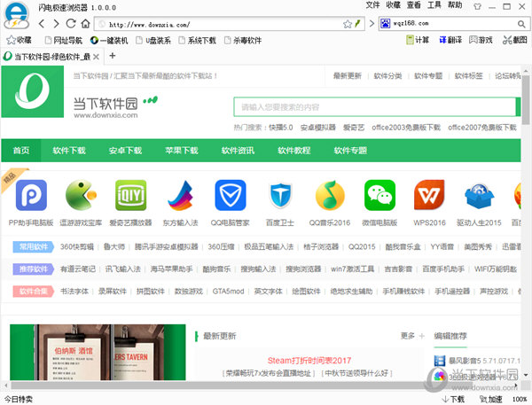Viewport: 532px width, 405px height.
Task: Click the browser search field wqz168.com
Action: [x=454, y=23]
